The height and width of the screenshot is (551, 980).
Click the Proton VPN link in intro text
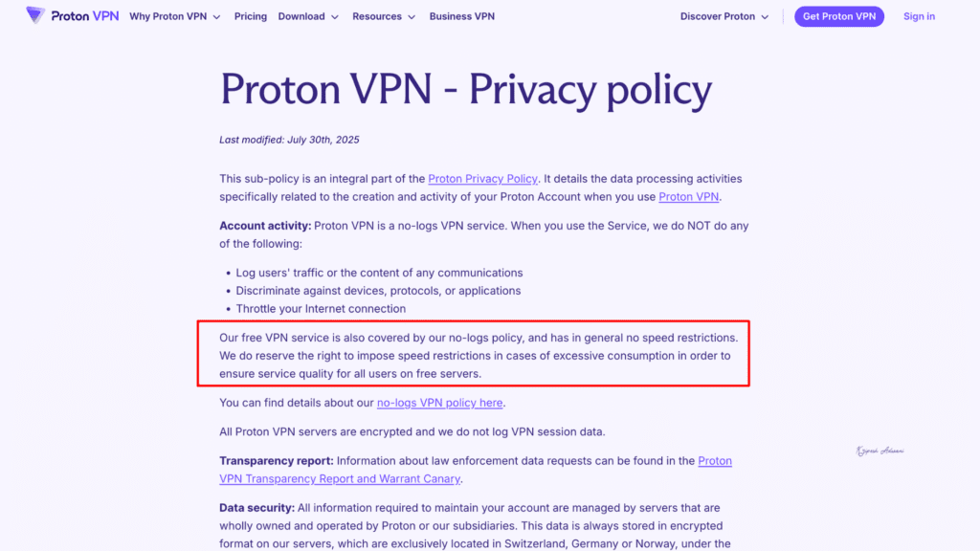coord(688,196)
